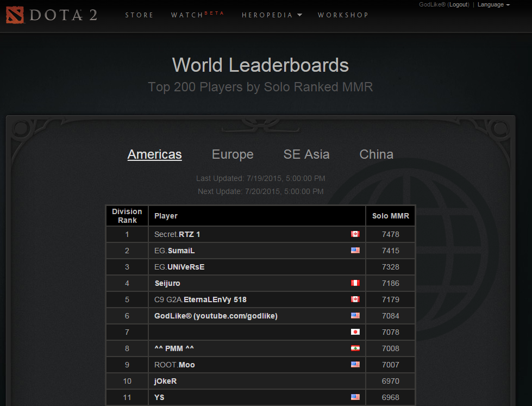Open the Watch Beta section

click(197, 15)
